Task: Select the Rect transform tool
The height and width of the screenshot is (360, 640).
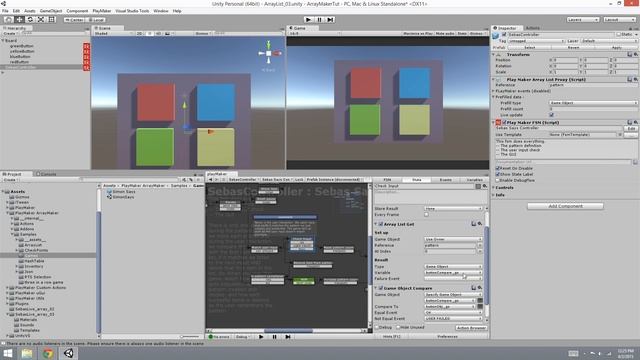Action: click(51, 20)
